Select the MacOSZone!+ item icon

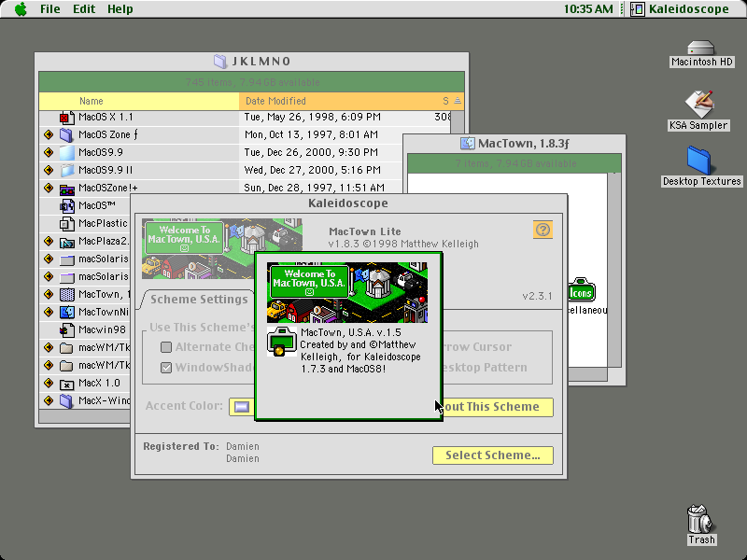coord(66,189)
